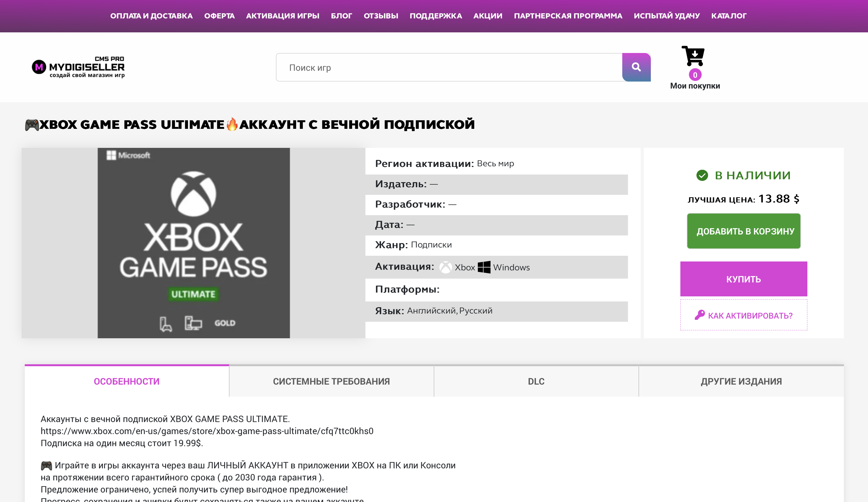Focus the Поиск игр search field

(449, 67)
